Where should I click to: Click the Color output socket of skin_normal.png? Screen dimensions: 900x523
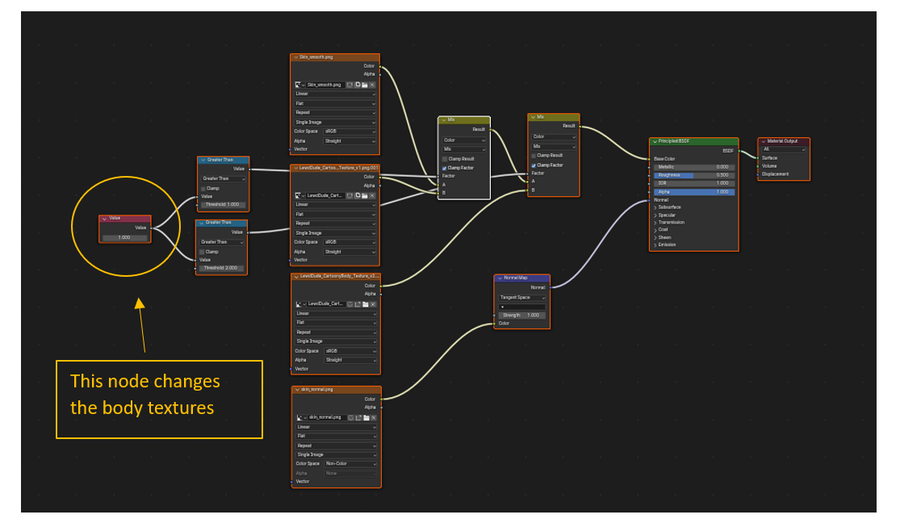pos(381,399)
